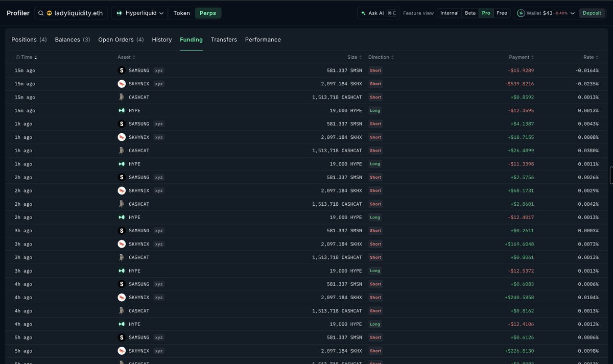Image resolution: width=613 pixels, height=364 pixels.
Task: Sort by the Rate column header
Action: [591, 57]
